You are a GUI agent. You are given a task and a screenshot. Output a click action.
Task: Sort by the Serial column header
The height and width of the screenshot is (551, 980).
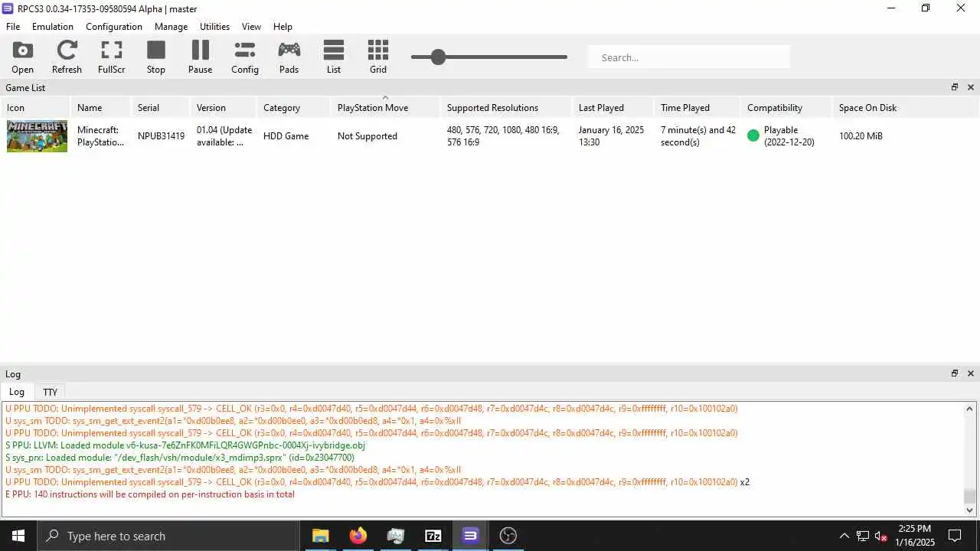[x=161, y=108]
